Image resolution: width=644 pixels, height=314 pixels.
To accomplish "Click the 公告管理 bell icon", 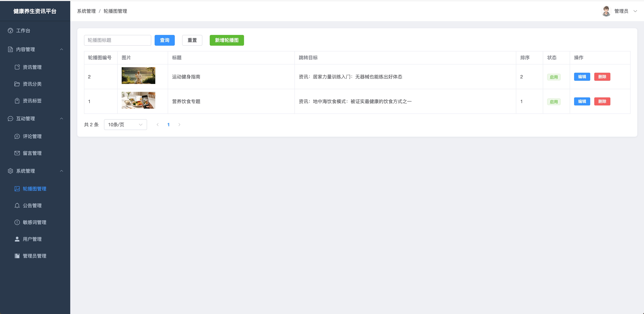I will coord(17,206).
